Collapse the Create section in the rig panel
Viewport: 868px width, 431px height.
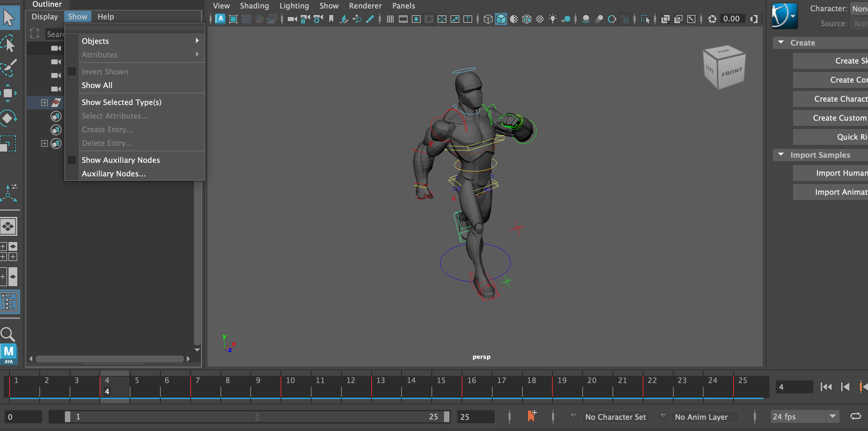click(x=780, y=42)
